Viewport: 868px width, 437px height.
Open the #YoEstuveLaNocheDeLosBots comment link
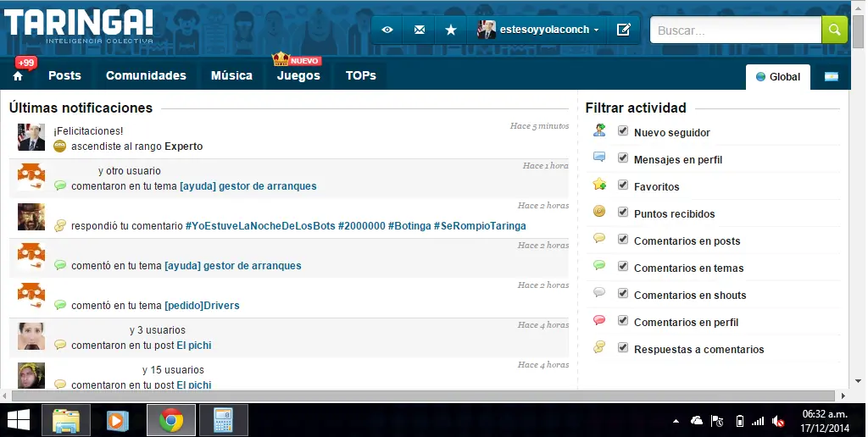(355, 225)
